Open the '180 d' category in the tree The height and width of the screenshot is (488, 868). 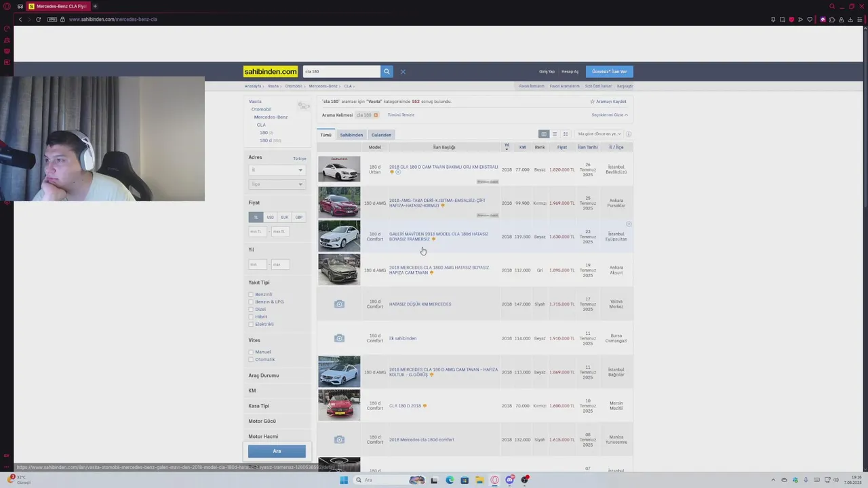(265, 140)
